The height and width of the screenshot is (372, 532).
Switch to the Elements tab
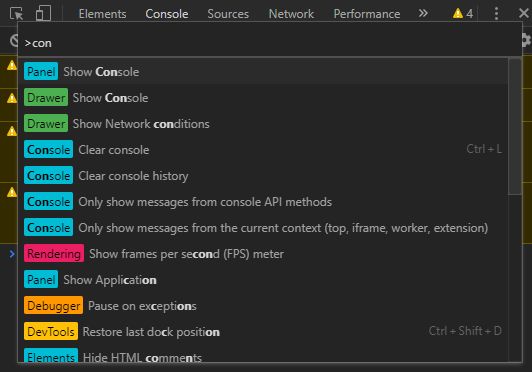[102, 14]
